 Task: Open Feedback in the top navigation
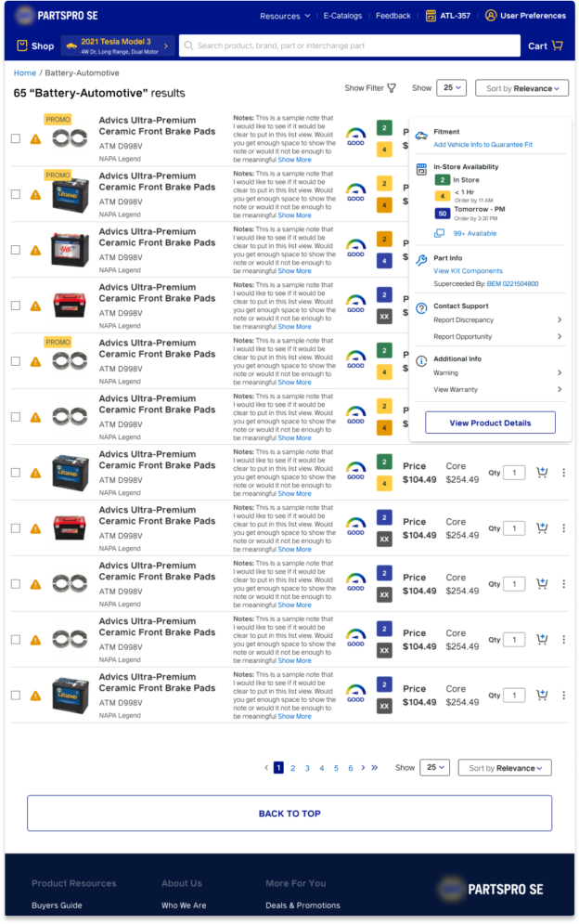[392, 15]
